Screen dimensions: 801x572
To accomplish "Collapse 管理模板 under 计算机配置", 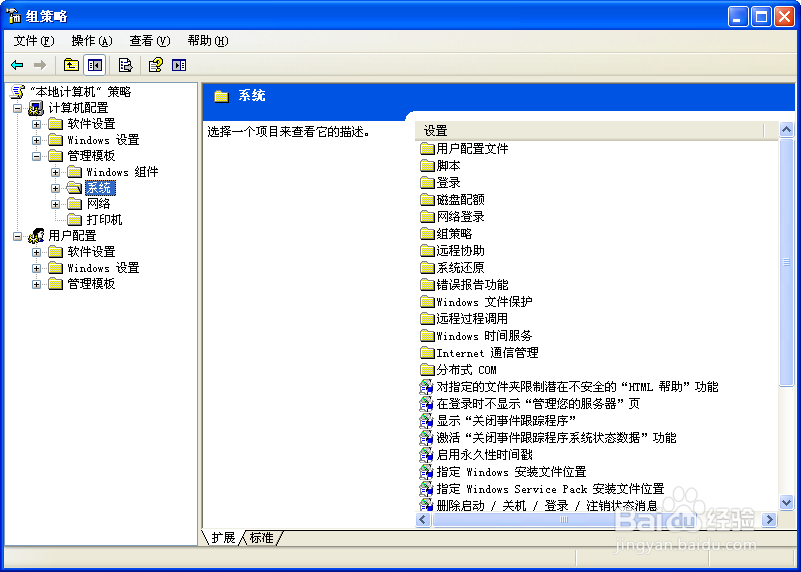I will 36,156.
